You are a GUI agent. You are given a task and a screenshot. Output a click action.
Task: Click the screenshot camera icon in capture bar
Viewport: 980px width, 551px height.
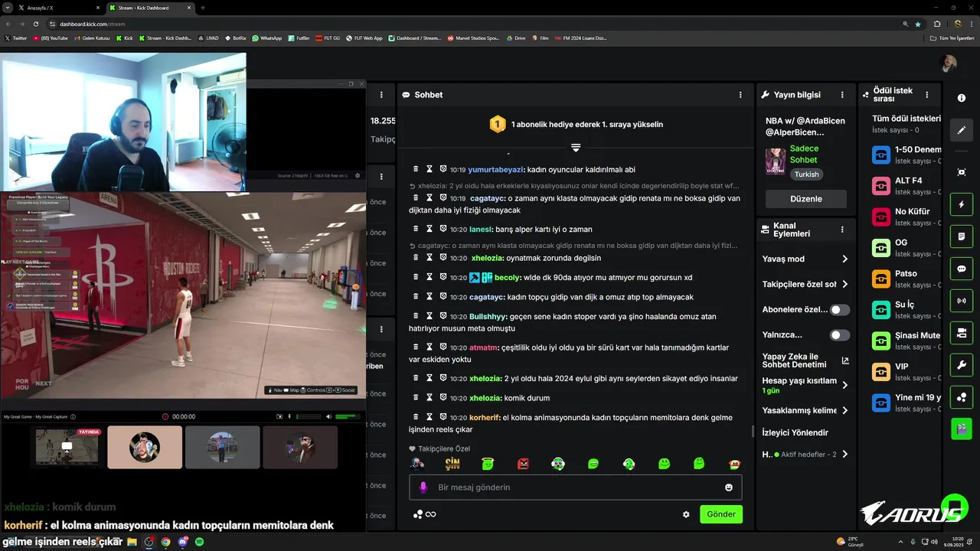pos(278,417)
